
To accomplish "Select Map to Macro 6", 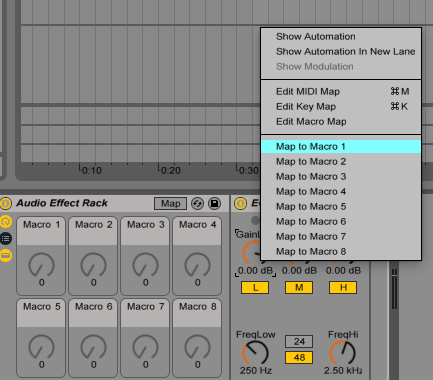I will coord(341,222).
